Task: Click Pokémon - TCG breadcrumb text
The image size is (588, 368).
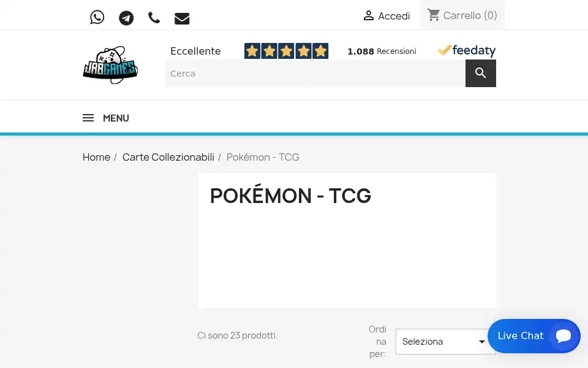Action: (x=263, y=157)
